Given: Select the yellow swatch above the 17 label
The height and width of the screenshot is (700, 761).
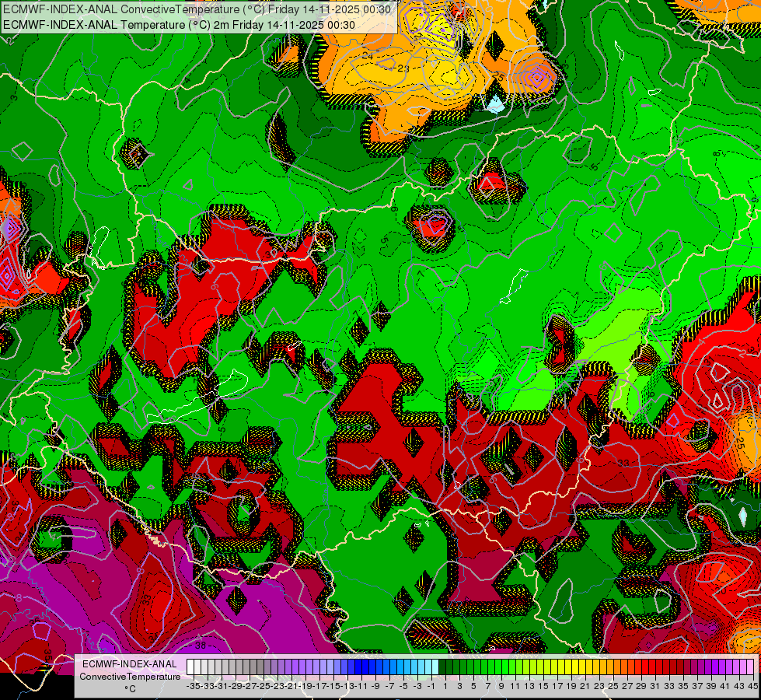Looking at the screenshot, I should (554, 667).
